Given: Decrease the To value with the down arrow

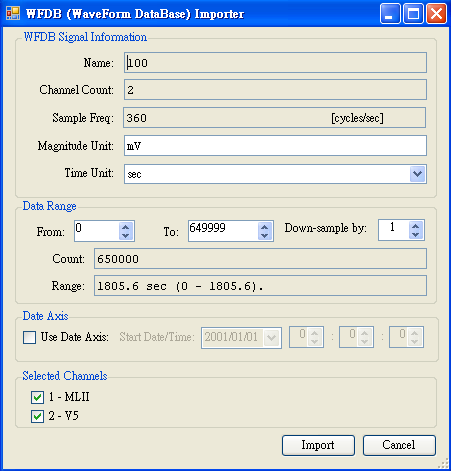Looking at the screenshot, I should click(x=265, y=235).
